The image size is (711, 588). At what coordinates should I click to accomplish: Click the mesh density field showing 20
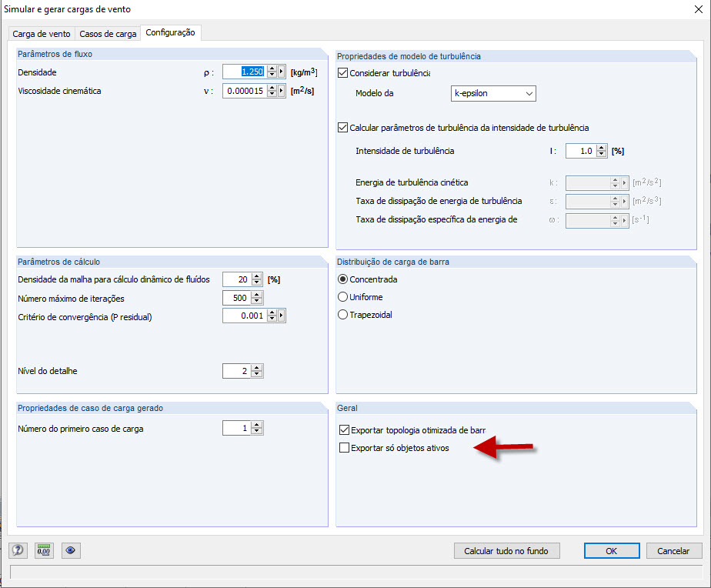(x=237, y=279)
